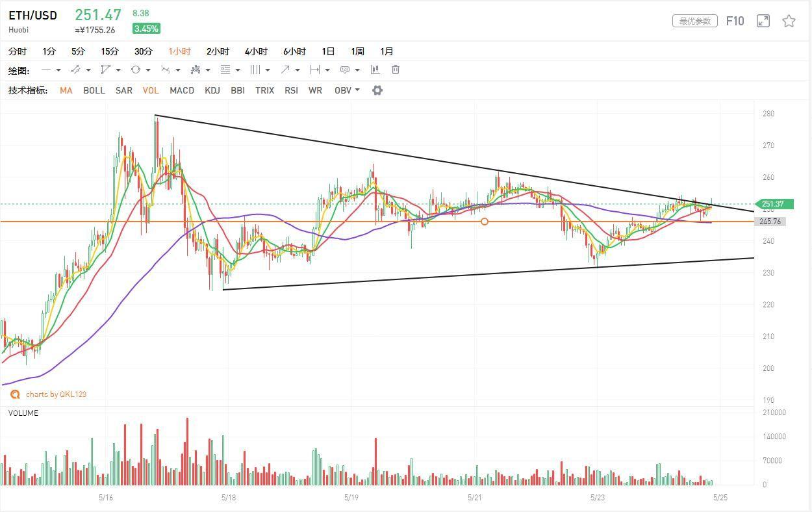The image size is (812, 512).
Task: Click the 3.45% change badge
Action: click(x=146, y=29)
